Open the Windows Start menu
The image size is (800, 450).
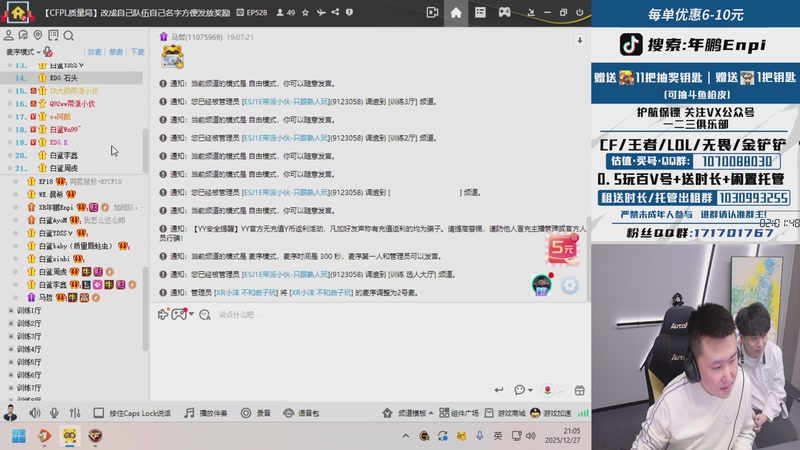pos(19,436)
